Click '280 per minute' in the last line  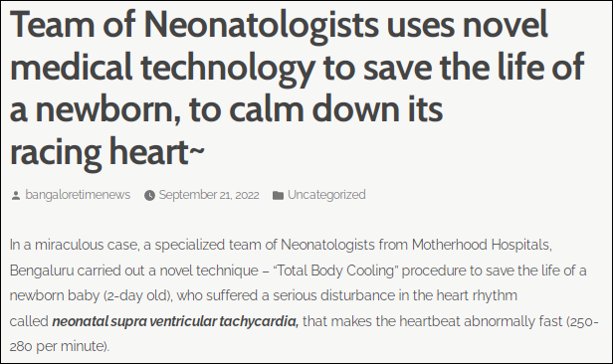58,346
